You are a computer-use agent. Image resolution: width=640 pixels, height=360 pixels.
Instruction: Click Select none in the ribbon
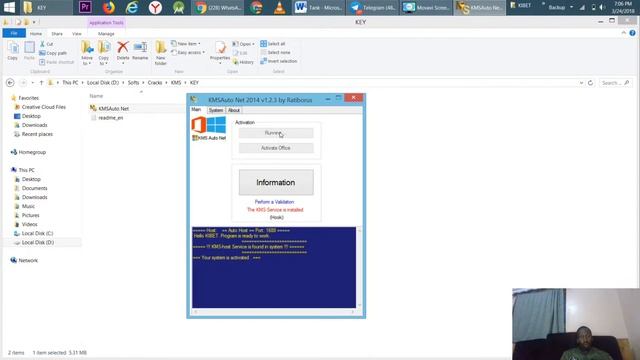click(276, 53)
